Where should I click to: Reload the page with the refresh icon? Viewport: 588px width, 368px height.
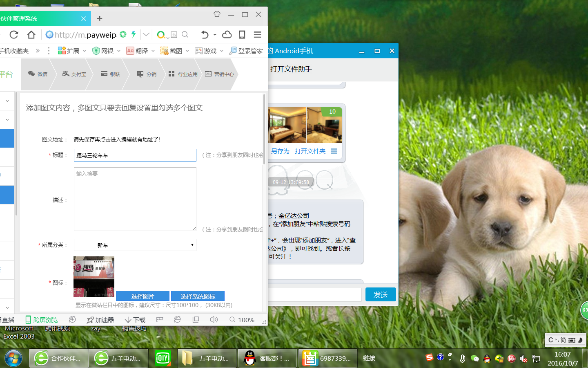tap(14, 35)
